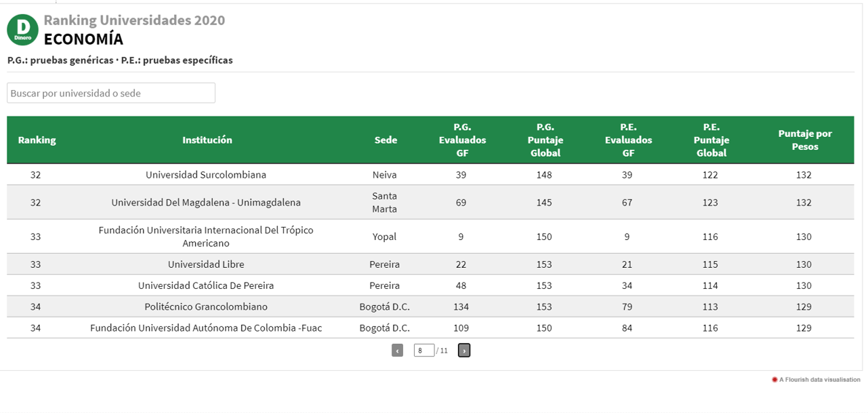The height and width of the screenshot is (413, 868).
Task: Select the Yopal sede cell
Action: pyautogui.click(x=385, y=237)
